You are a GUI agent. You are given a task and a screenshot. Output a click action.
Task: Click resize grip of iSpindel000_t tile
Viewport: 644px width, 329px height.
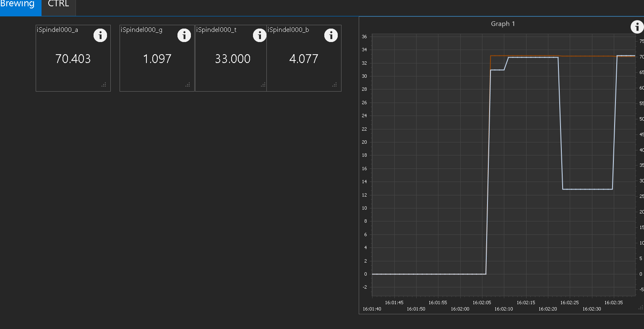tap(263, 84)
